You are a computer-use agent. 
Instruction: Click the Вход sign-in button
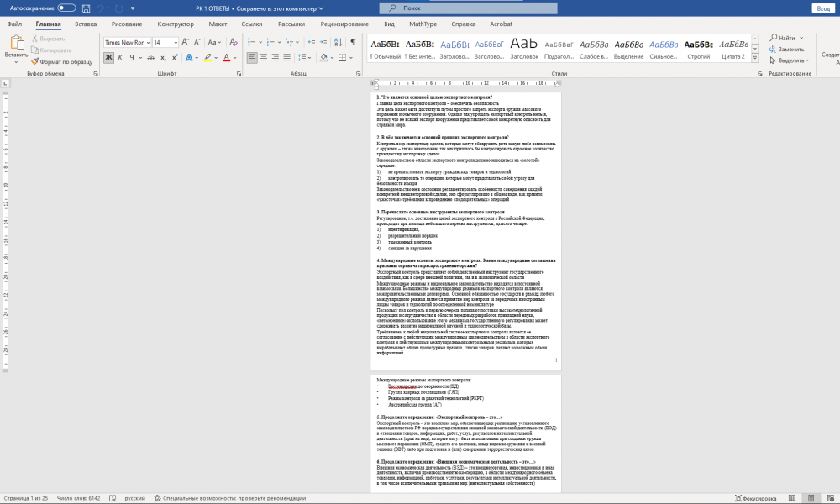pos(822,8)
